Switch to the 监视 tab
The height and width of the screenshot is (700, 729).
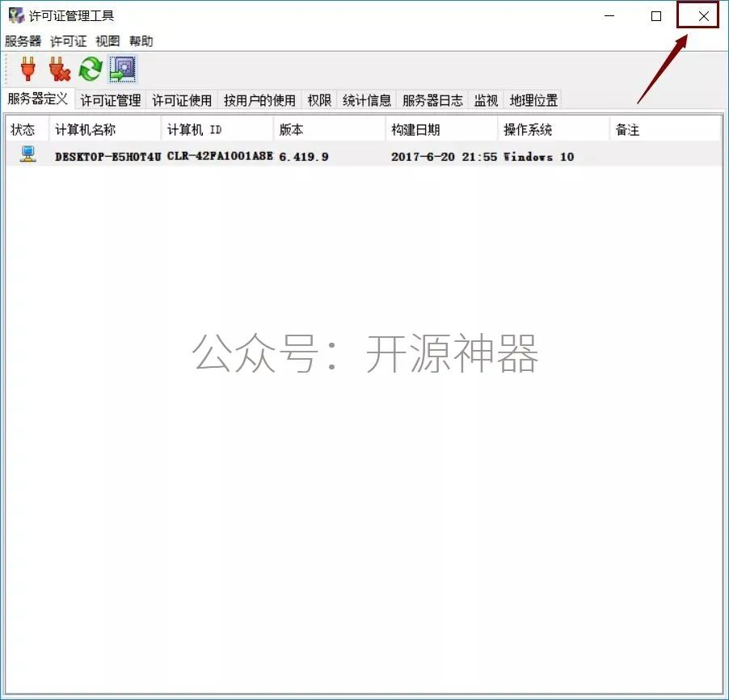click(486, 100)
